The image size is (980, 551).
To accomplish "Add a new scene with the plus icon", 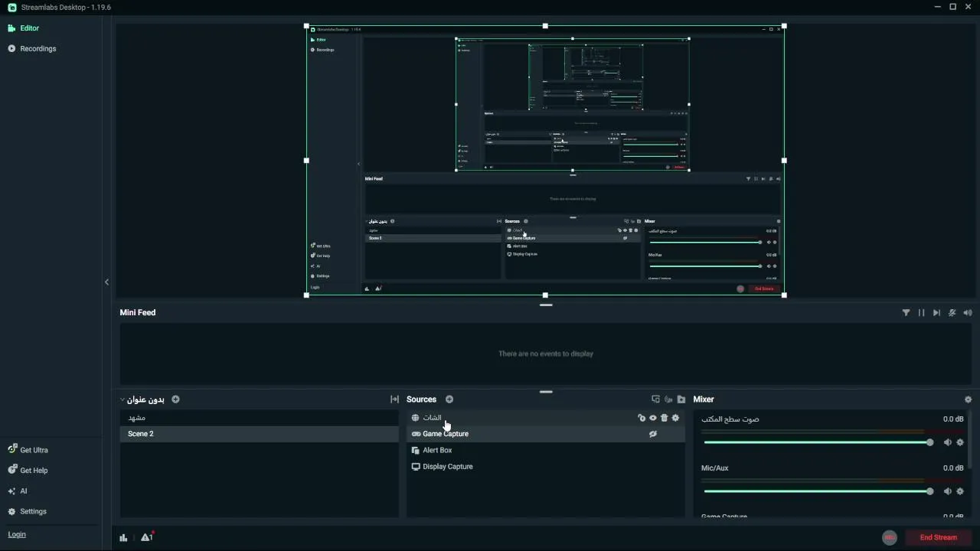I will tap(175, 399).
